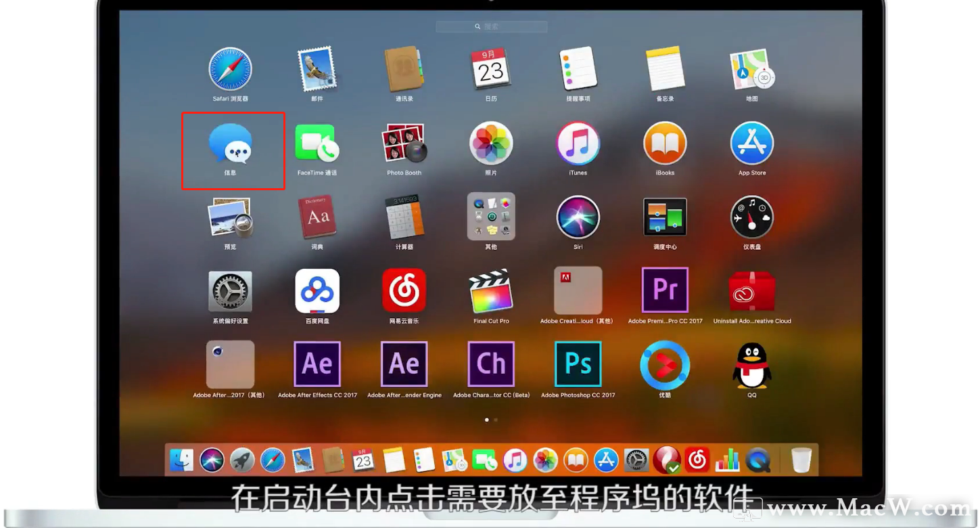Launch the 百度网盘 app
This screenshot has height=528, width=980.
coord(317,291)
